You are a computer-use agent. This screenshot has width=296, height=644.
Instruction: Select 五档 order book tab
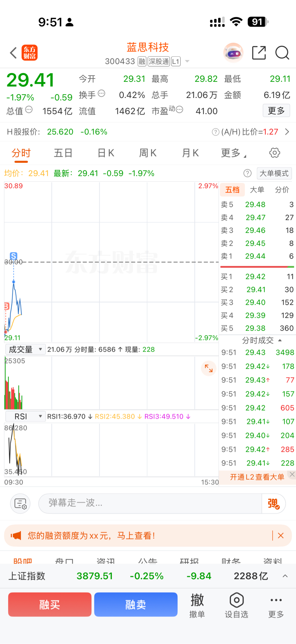click(x=232, y=189)
